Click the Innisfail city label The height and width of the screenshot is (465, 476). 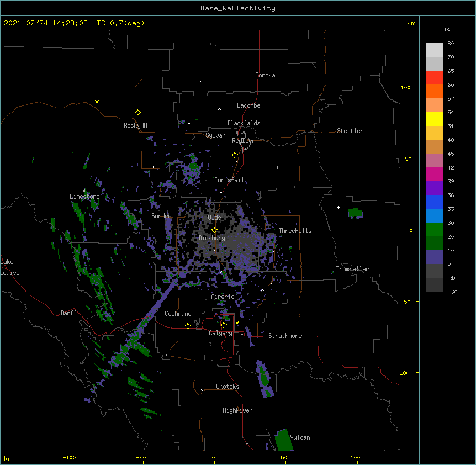230,180
